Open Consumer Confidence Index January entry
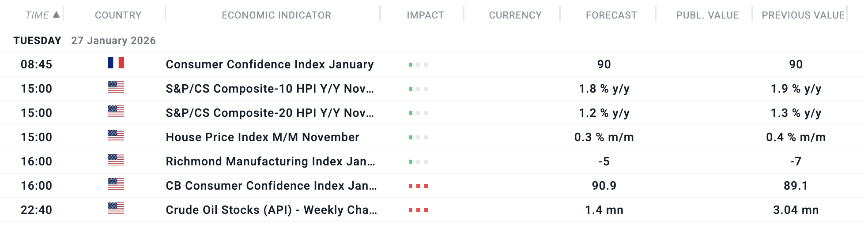The width and height of the screenshot is (868, 232). tap(269, 64)
